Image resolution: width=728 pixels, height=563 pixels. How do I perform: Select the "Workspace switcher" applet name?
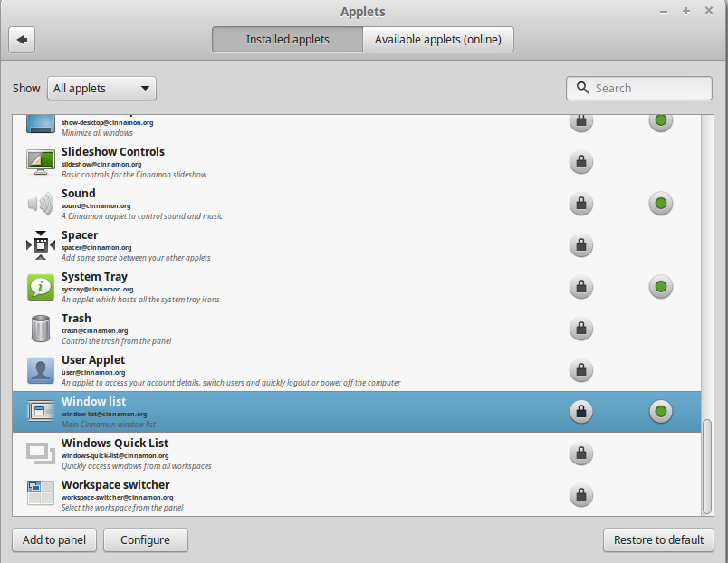pos(116,484)
